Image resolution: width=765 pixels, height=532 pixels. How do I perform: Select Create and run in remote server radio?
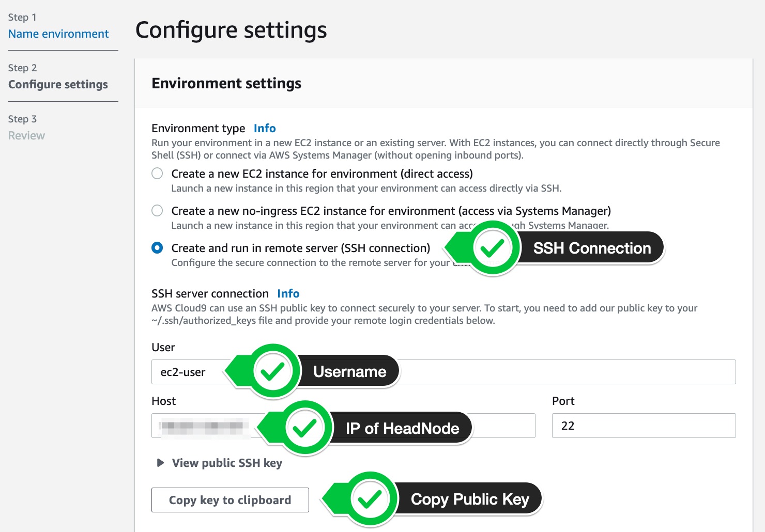point(157,248)
